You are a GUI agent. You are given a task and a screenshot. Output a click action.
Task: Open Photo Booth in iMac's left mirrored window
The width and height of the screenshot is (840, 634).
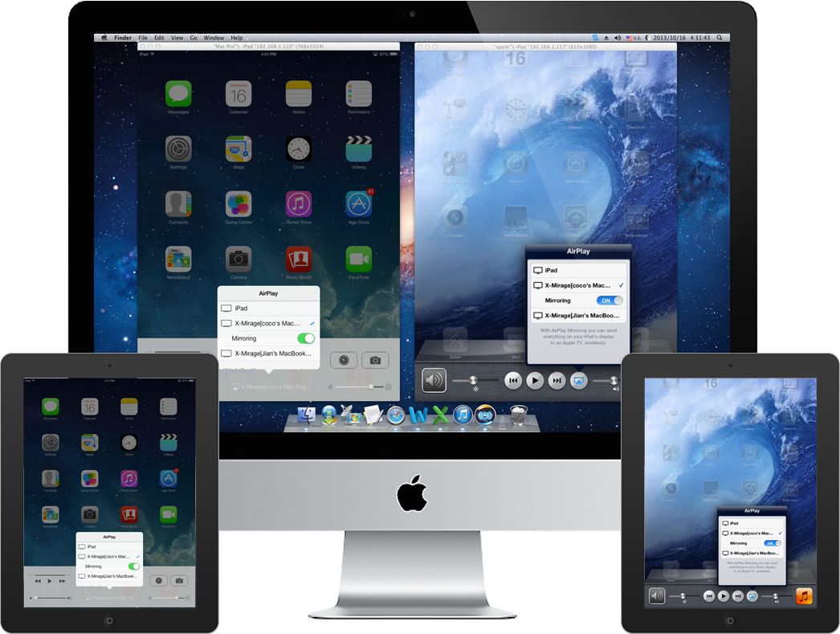tap(299, 260)
